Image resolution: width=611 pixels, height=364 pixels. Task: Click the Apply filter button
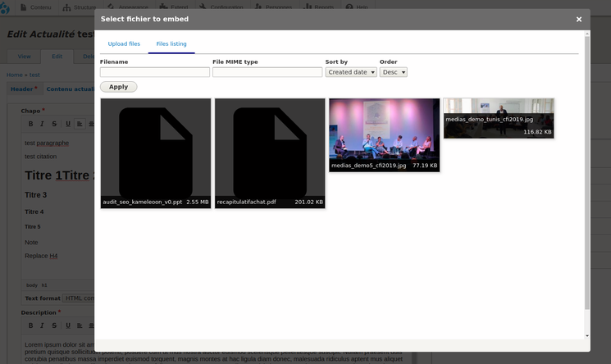tap(118, 87)
